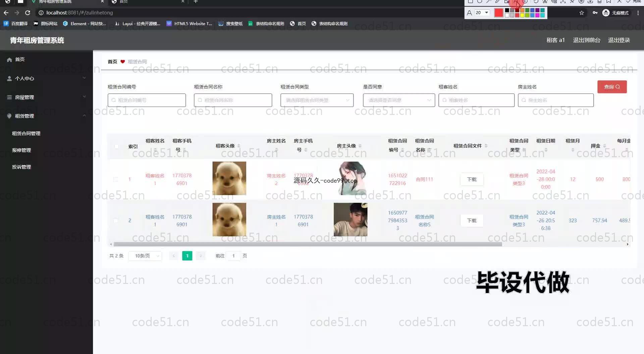The width and height of the screenshot is (644, 354).
Task: Click the next page arrow in pagination
Action: pos(201,256)
